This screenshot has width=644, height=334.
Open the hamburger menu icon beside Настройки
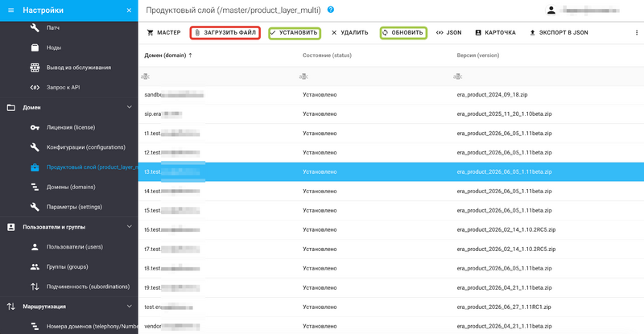coord(11,10)
